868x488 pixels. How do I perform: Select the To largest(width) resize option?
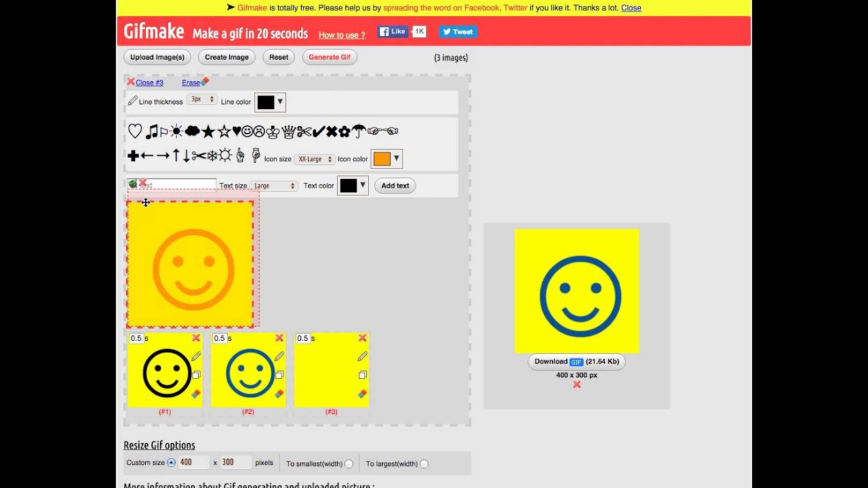(x=423, y=464)
